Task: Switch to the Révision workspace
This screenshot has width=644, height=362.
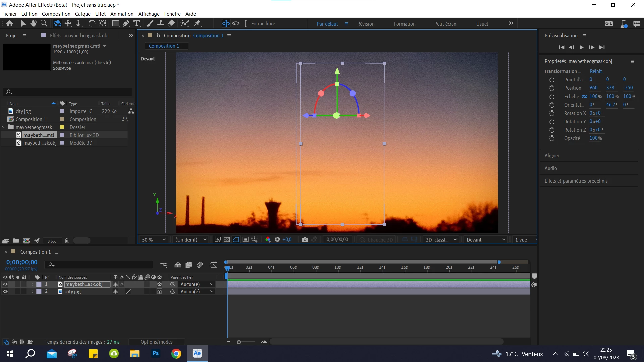Action: point(366,24)
